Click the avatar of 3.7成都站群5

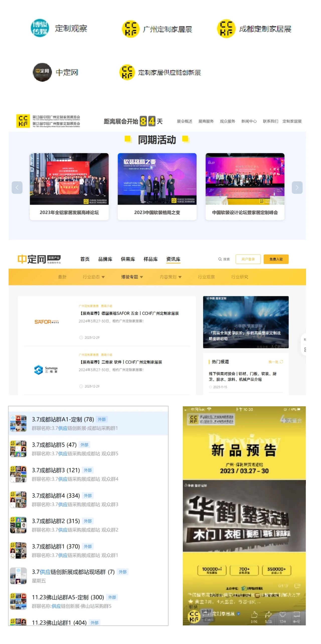pyautogui.click(x=18, y=449)
